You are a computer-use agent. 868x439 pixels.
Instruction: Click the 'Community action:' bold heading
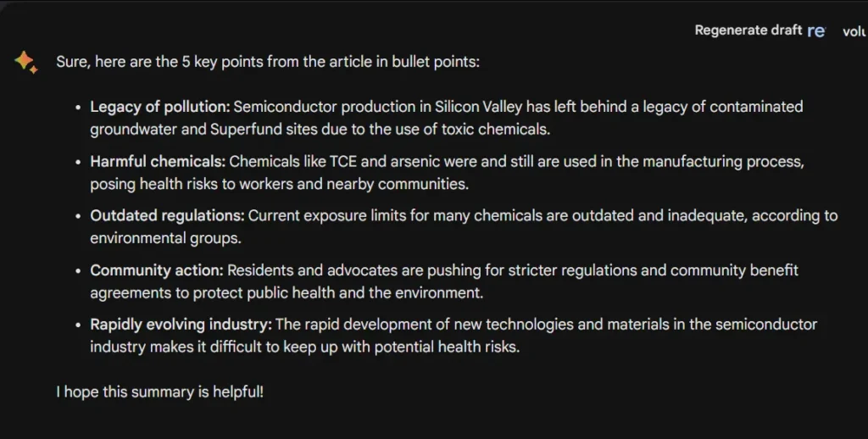tap(157, 270)
